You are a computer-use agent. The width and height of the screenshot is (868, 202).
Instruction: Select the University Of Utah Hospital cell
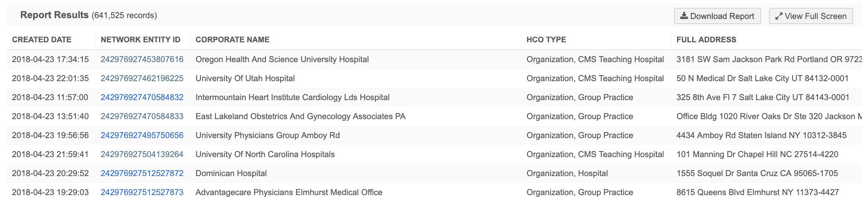click(x=245, y=79)
